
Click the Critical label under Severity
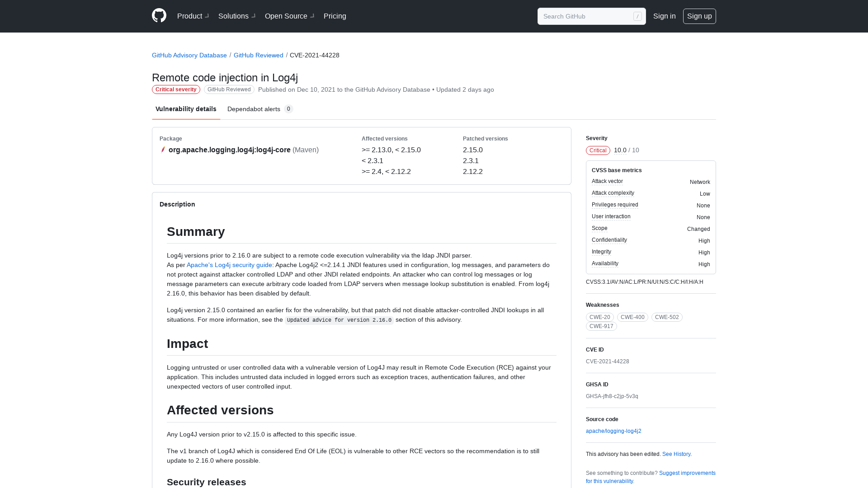coord(598,150)
